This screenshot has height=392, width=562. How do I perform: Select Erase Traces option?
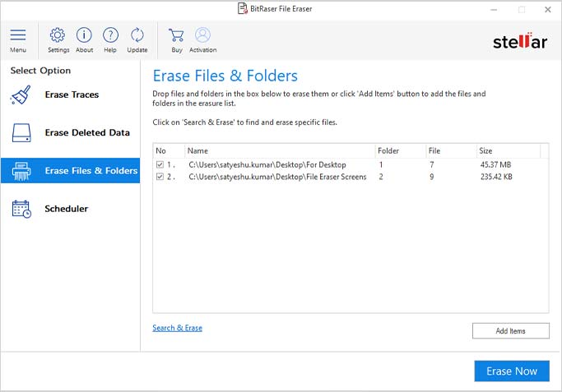point(70,95)
